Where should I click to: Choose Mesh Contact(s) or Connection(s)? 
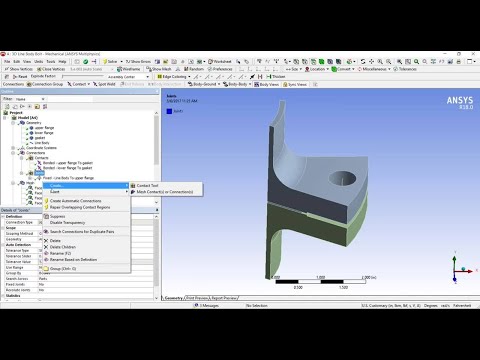[x=166, y=192]
